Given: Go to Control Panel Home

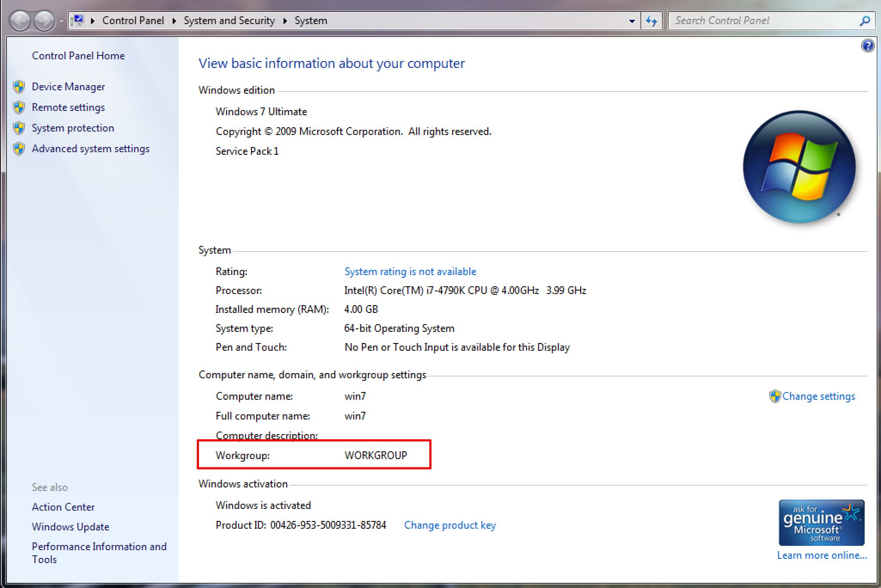Looking at the screenshot, I should point(78,56).
